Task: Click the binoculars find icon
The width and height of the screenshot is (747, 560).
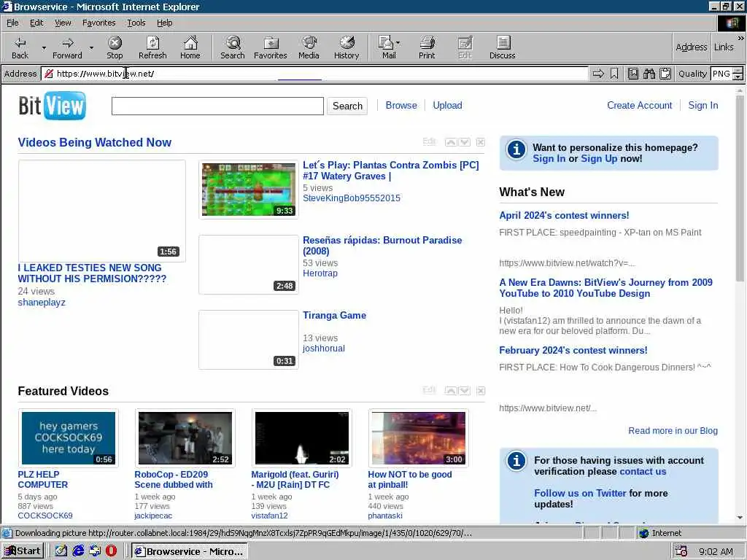Action: (x=649, y=74)
